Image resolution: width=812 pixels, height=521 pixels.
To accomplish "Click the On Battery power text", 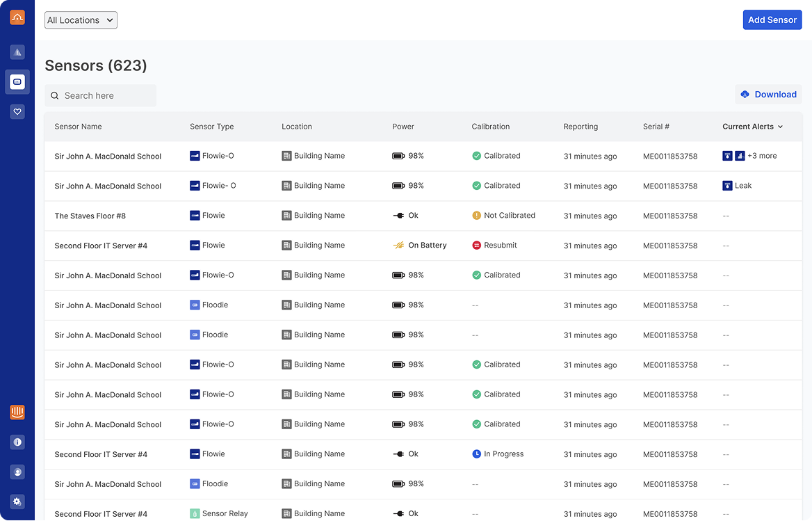I will coord(428,246).
